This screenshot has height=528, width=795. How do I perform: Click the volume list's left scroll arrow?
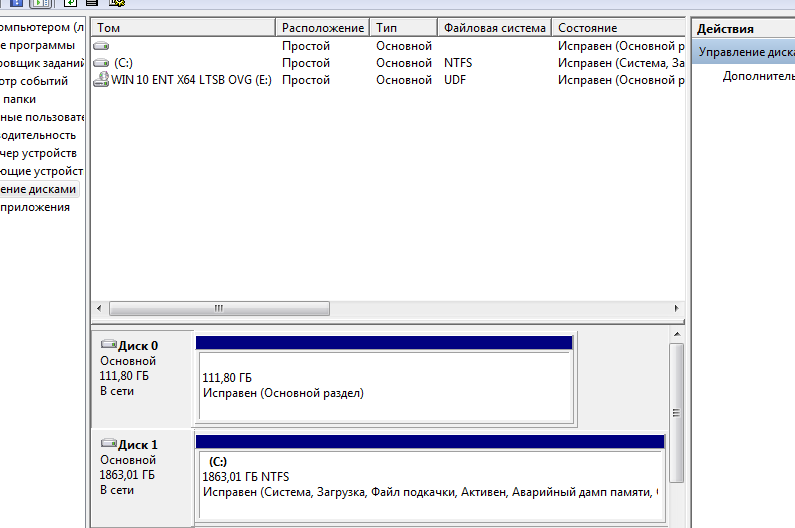[99, 308]
